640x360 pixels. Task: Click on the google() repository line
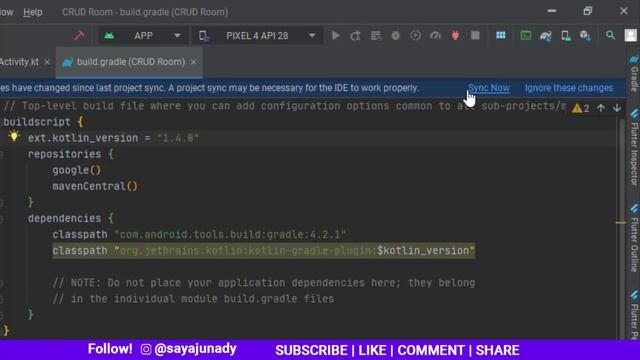coord(76,170)
